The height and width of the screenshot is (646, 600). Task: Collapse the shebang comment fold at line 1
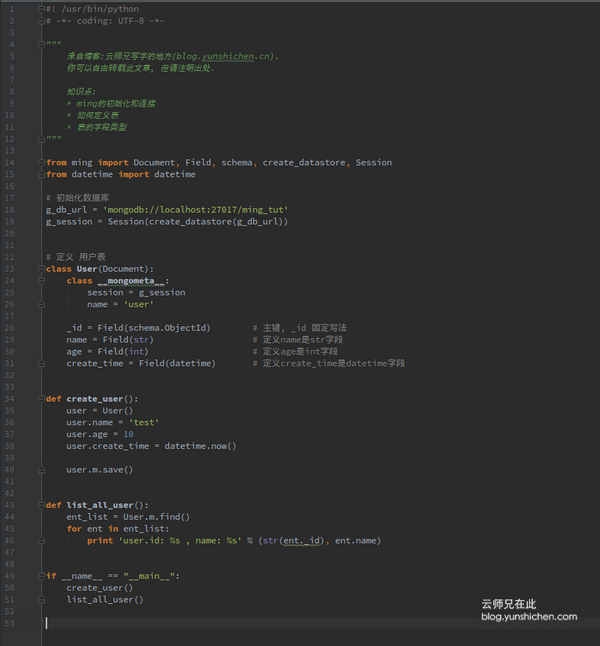(x=43, y=9)
